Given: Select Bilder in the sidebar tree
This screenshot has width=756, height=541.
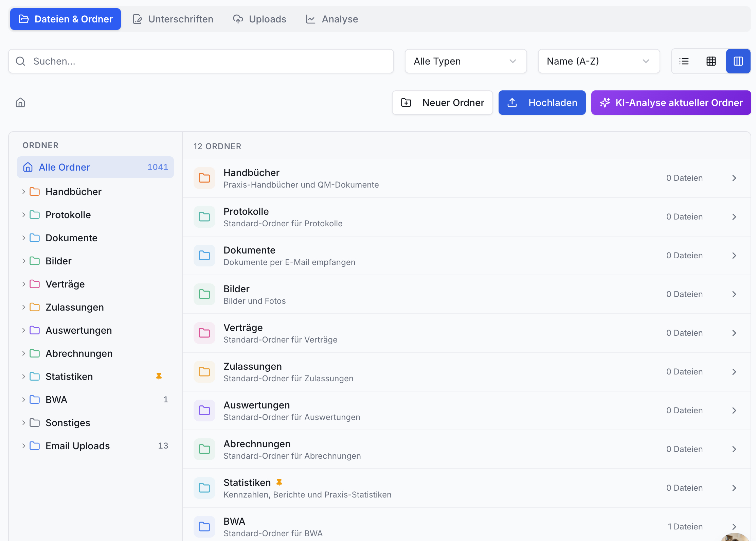Looking at the screenshot, I should [x=95, y=261].
